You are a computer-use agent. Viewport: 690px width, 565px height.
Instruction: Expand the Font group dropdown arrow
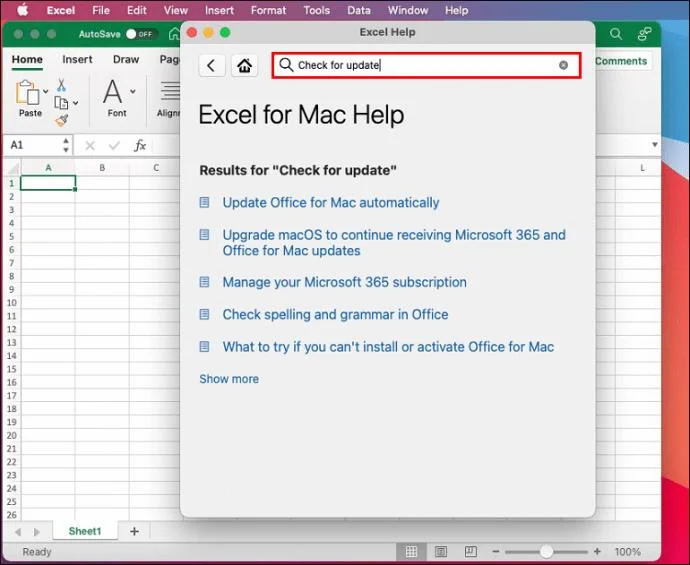(133, 92)
